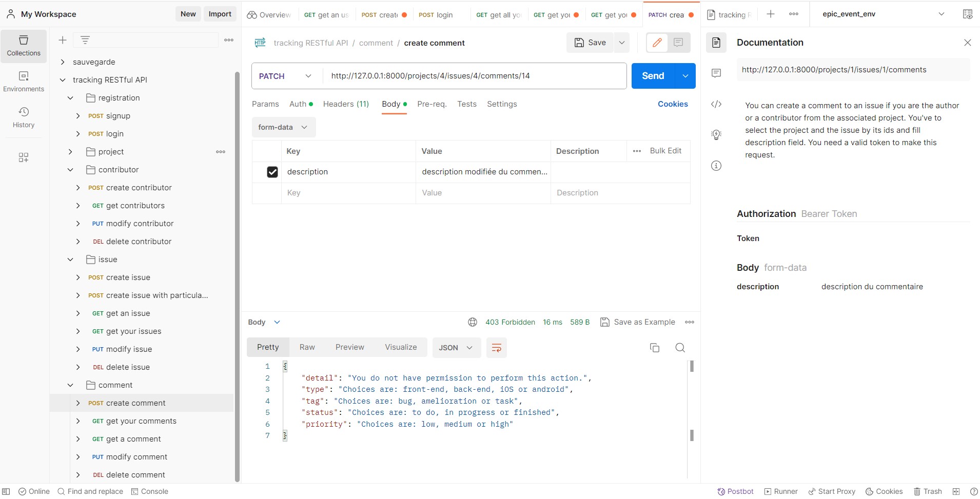This screenshot has height=499, width=980.
Task: Click the Import button
Action: pyautogui.click(x=220, y=14)
